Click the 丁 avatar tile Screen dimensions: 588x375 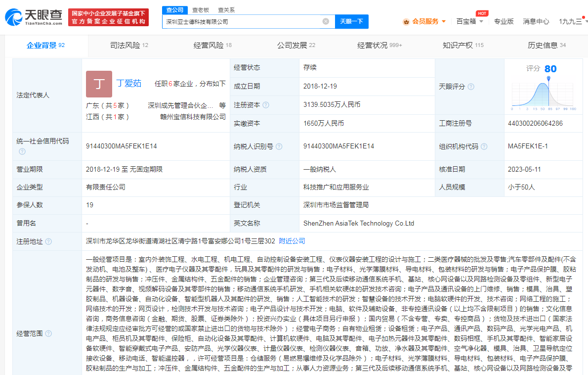99,84
